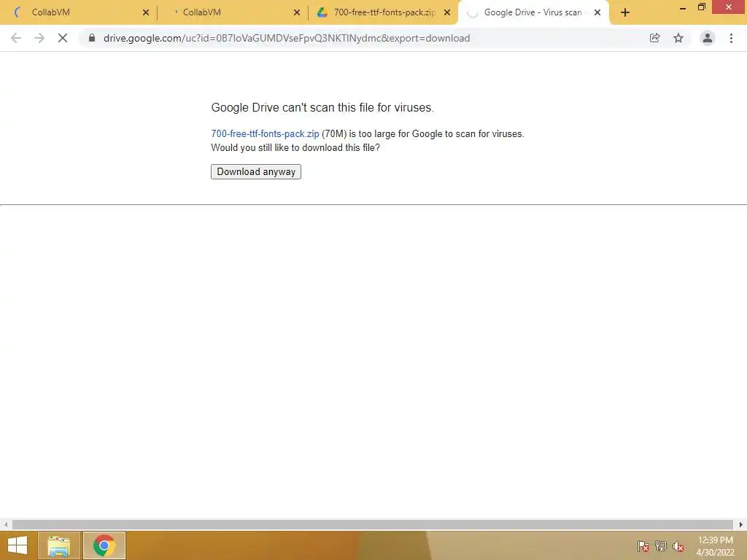747x560 pixels.
Task: Click the scrollbar right arrow
Action: [740, 524]
